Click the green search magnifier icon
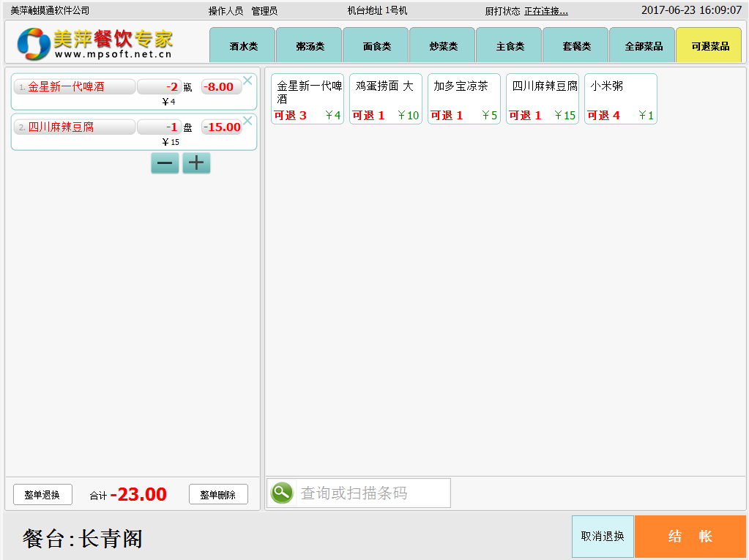Screen dimensions: 749x560 282,493
